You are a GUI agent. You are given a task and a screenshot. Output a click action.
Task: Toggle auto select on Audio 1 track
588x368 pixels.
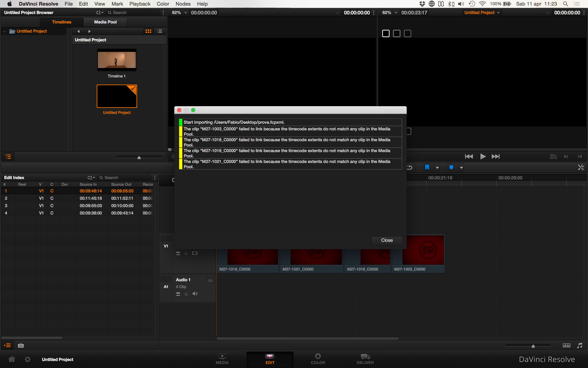178,294
